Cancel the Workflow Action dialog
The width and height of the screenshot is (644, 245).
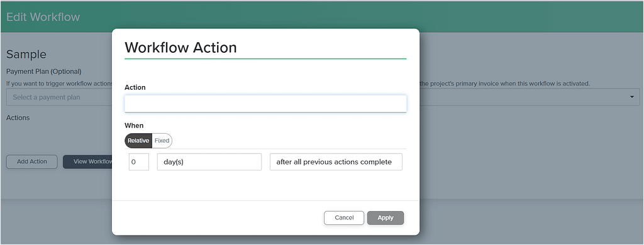pos(344,218)
